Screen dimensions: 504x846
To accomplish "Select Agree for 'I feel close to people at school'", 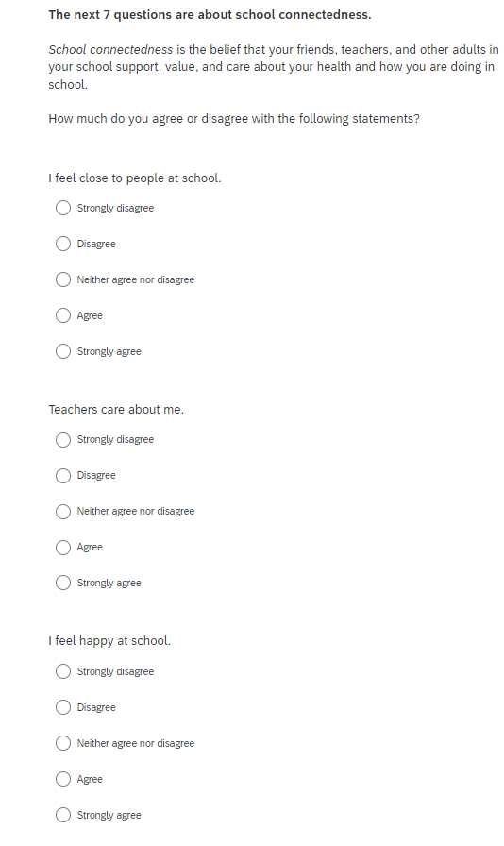I will (x=63, y=315).
